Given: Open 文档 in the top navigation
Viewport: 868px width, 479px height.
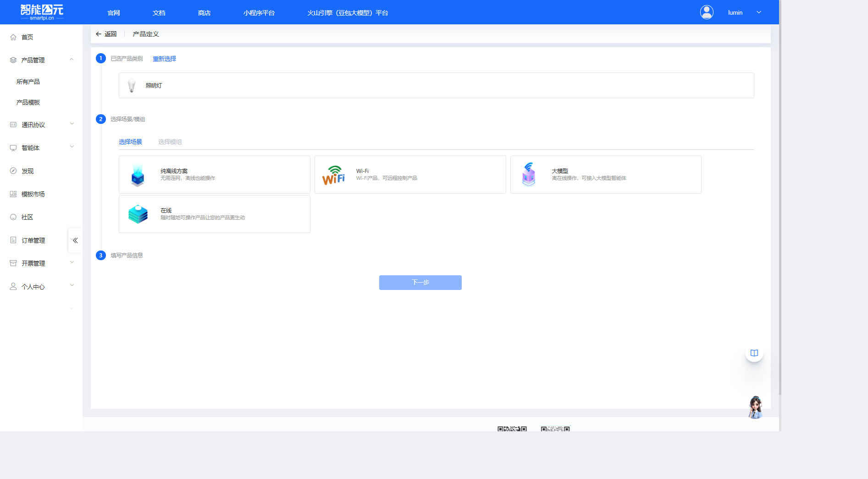Looking at the screenshot, I should (159, 13).
